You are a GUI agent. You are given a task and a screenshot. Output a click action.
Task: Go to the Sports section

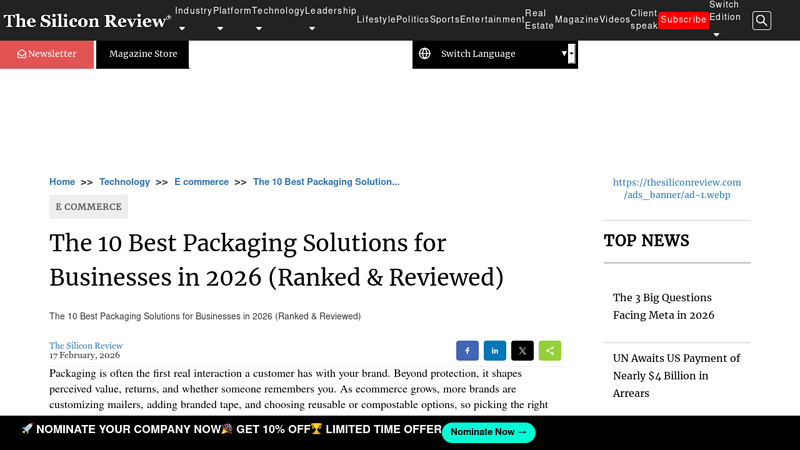tap(444, 19)
